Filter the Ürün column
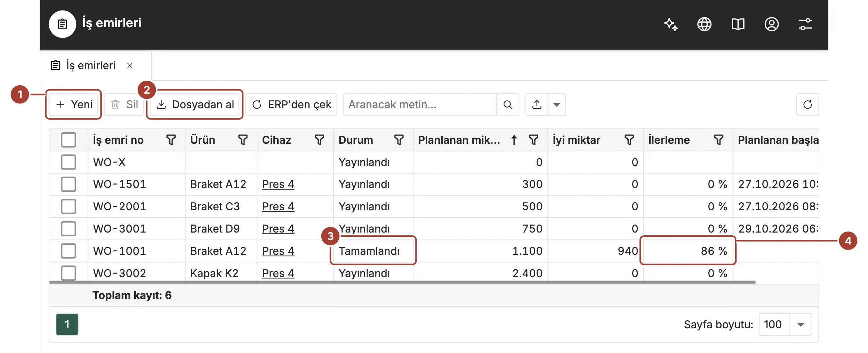The width and height of the screenshot is (868, 353). [243, 140]
